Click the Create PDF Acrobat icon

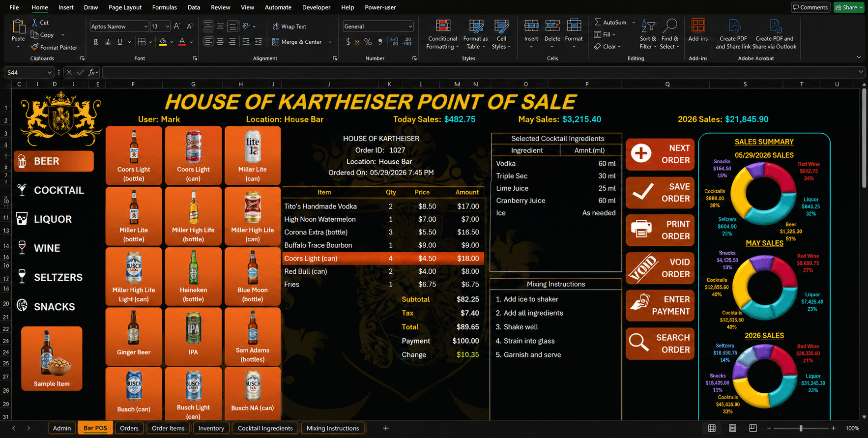(734, 26)
